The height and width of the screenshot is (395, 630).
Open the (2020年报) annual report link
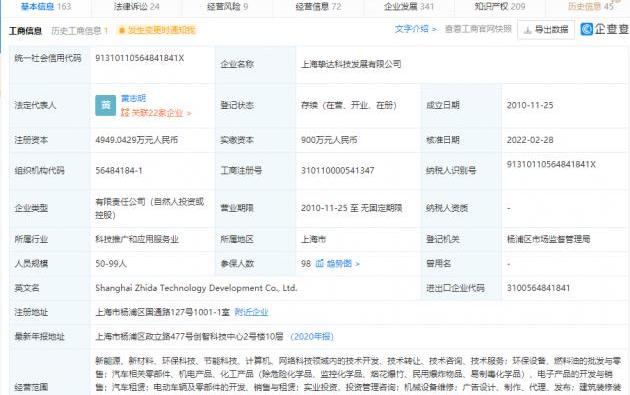312,336
